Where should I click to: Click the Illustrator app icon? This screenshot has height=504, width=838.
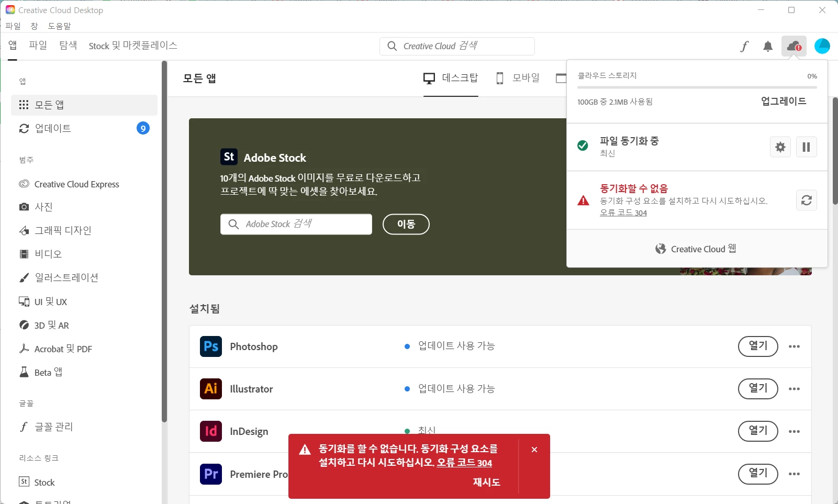click(211, 389)
